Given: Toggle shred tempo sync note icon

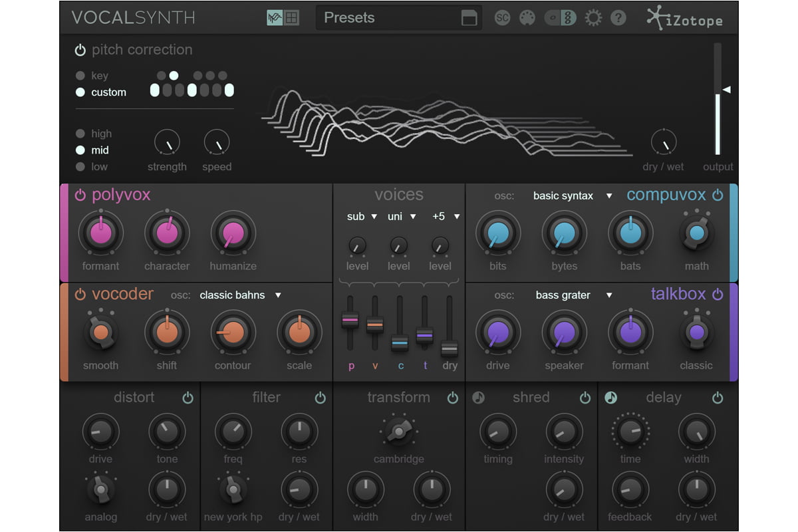Looking at the screenshot, I should coord(478,398).
